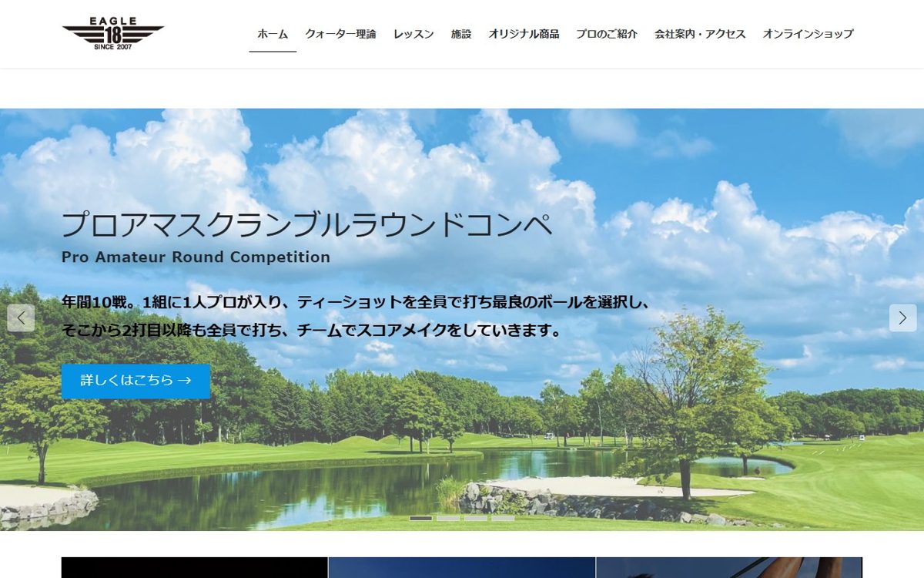Open the ホーム menu item
Viewport: 924px width, 578px height.
tap(273, 34)
